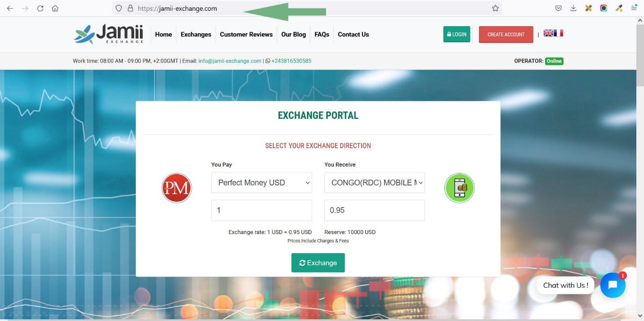This screenshot has width=644, height=321.
Task: Switch language with the French flag
Action: (x=559, y=33)
